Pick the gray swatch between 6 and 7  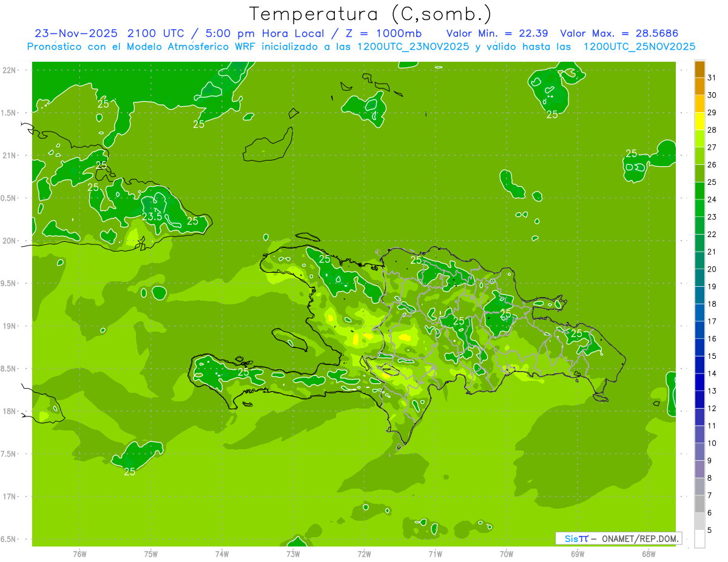click(699, 504)
